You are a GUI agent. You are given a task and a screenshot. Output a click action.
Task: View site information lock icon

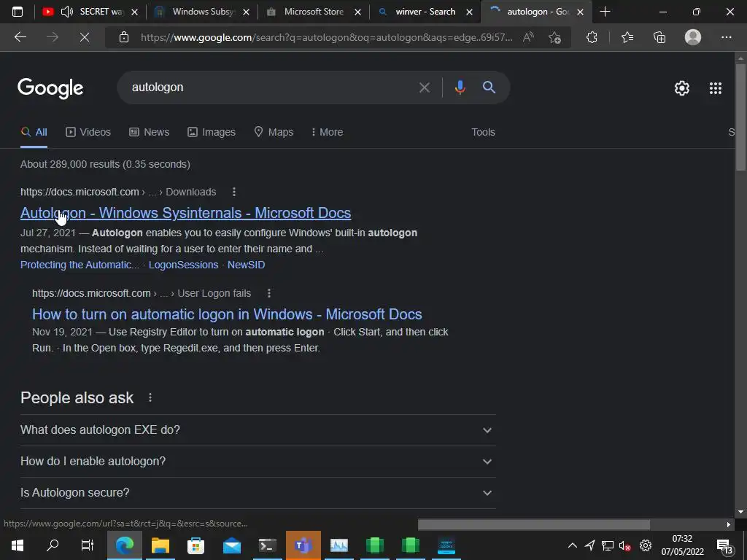click(124, 37)
